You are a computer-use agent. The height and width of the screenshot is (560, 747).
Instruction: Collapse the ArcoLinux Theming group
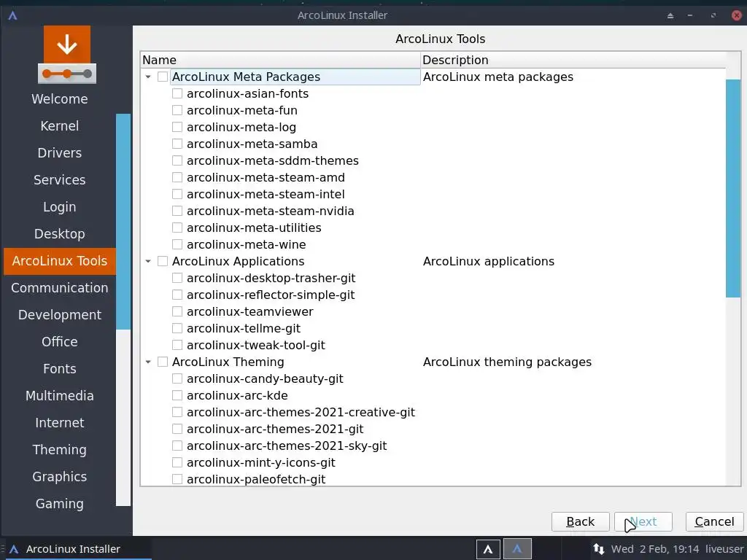148,362
